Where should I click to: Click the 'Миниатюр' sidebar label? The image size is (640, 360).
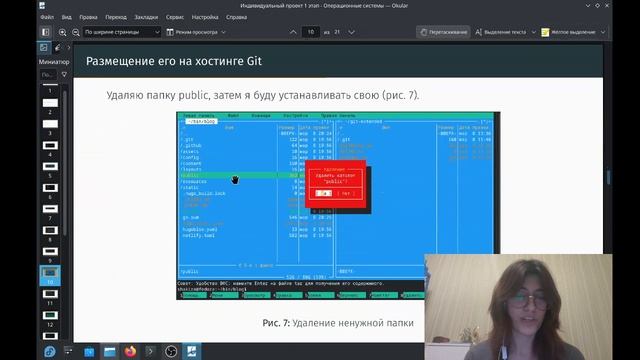coord(54,62)
